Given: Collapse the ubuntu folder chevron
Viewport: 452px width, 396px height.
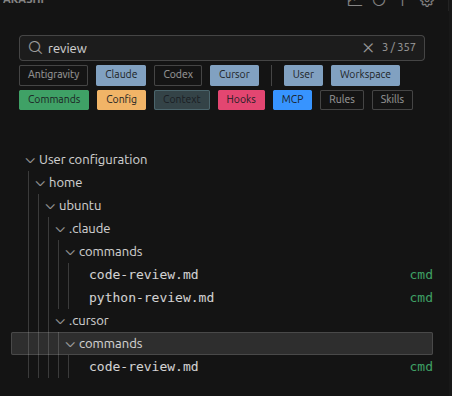Looking at the screenshot, I should (x=50, y=207).
